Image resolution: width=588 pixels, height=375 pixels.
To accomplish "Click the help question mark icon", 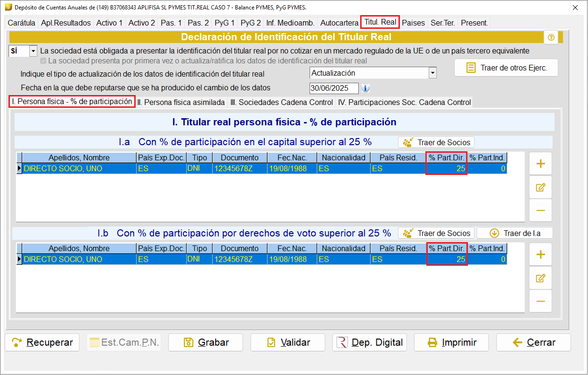I will coord(551,37).
